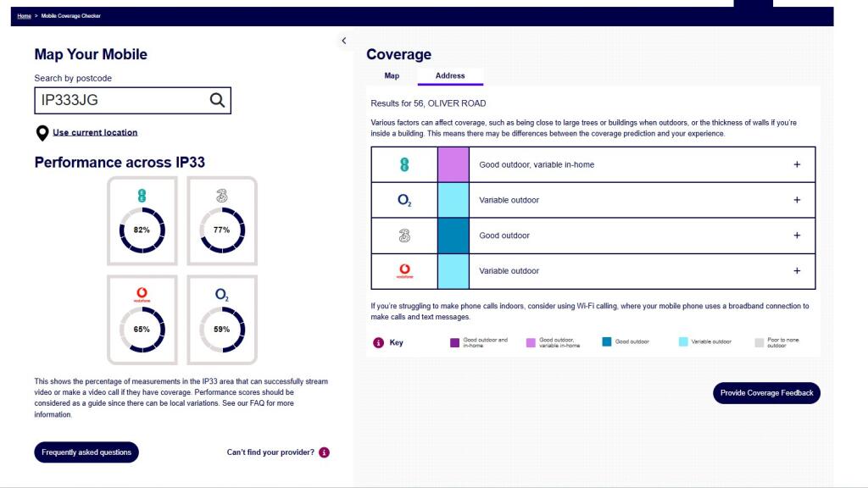Viewport: 868px width, 488px height.
Task: Open Frequently asked questions
Action: click(x=86, y=452)
